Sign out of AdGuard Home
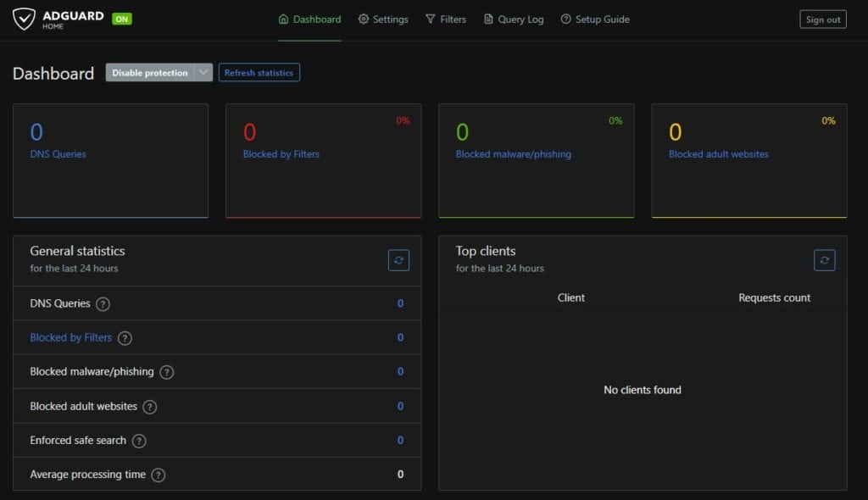 point(822,19)
